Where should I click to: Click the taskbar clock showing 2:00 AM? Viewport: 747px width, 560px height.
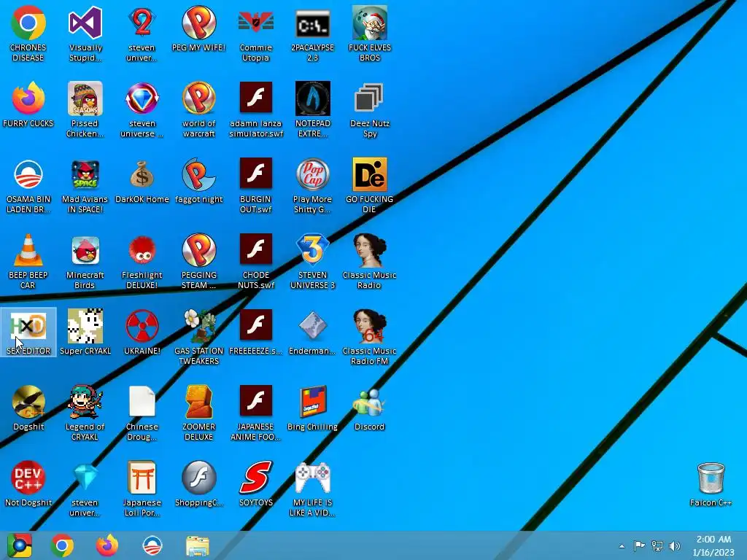click(713, 545)
